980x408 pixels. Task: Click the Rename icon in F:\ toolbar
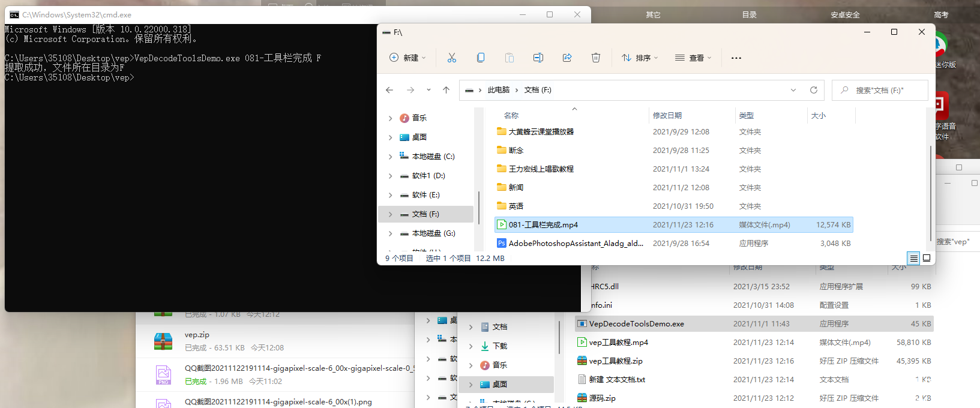pyautogui.click(x=538, y=58)
